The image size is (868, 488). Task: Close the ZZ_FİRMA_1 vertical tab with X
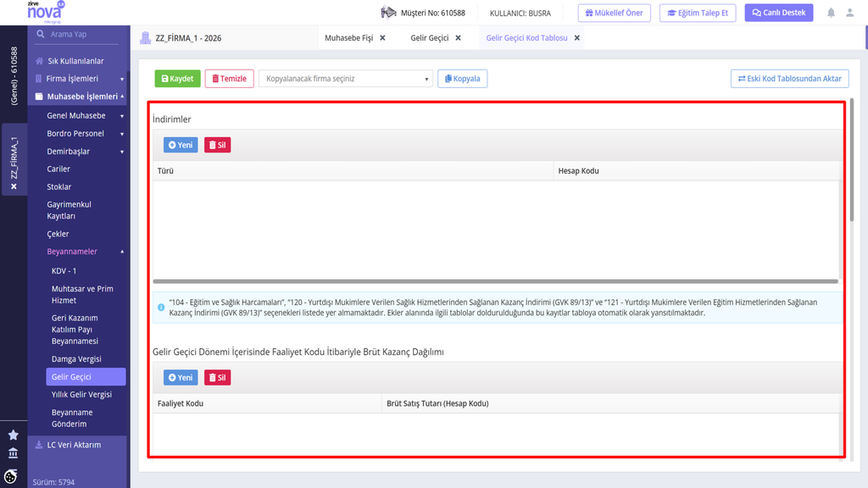[x=14, y=186]
